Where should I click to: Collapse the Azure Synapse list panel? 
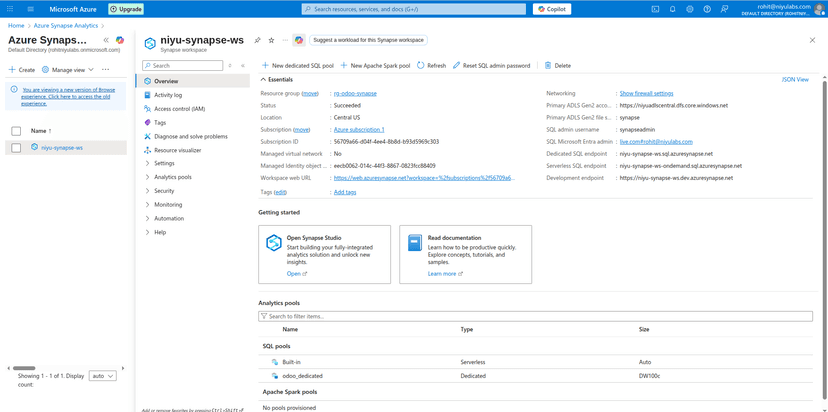[106, 40]
